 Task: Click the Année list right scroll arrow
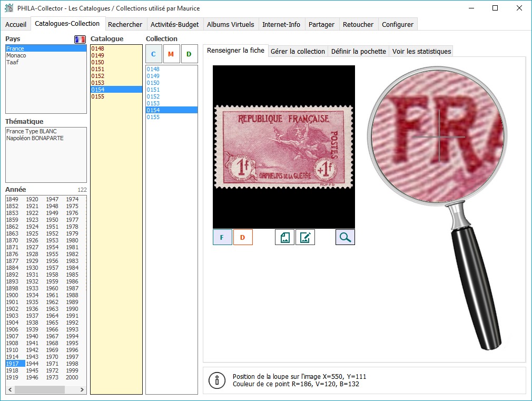pos(82,389)
